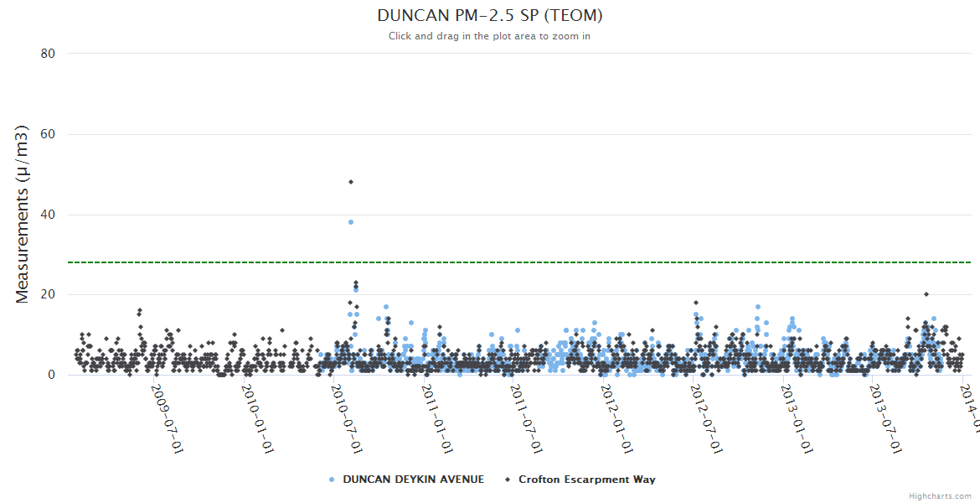Screen dimensions: 980x503
Task: Select the 2012-01-01 x-axis date label
Action: (615, 417)
